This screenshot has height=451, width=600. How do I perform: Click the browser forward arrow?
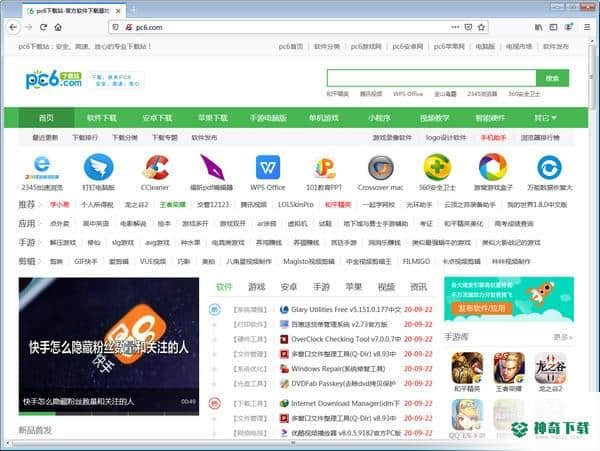pyautogui.click(x=29, y=27)
